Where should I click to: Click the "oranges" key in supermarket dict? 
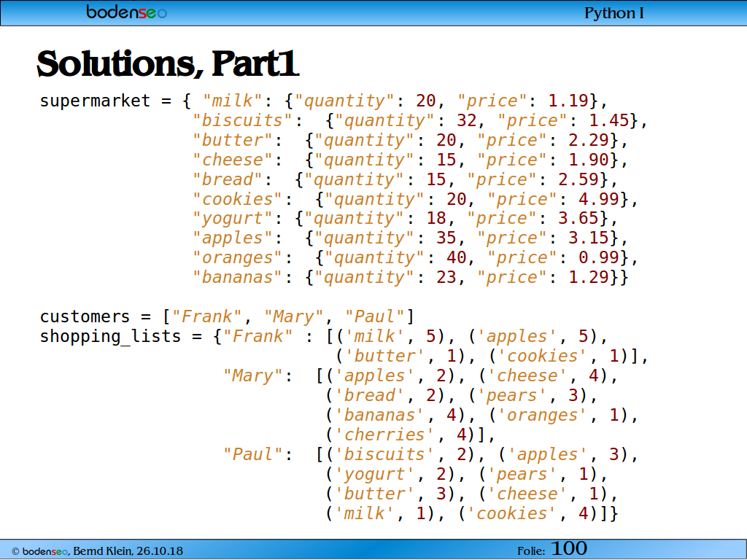click(x=237, y=257)
